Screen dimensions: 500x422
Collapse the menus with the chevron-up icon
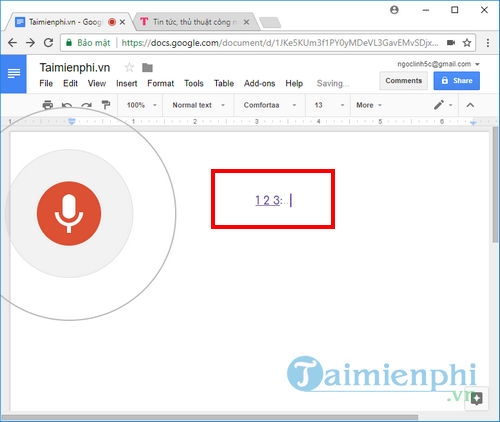point(470,105)
